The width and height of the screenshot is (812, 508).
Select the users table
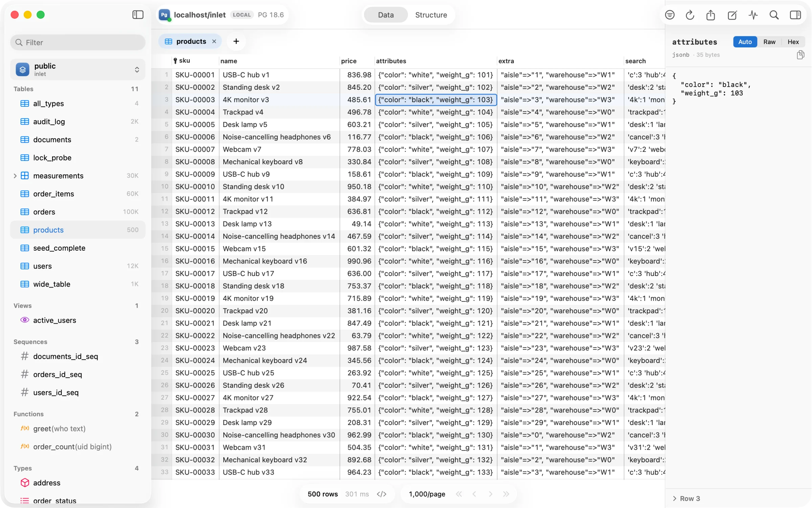coord(78,266)
